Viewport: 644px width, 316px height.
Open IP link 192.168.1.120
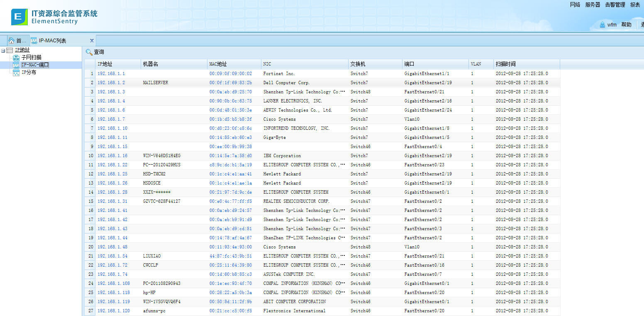pyautogui.click(x=114, y=311)
